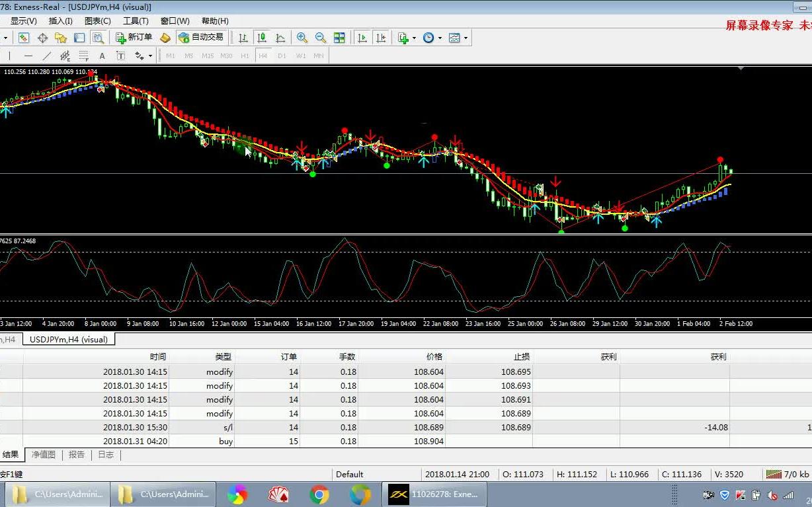The height and width of the screenshot is (507, 812).
Task: Switch chart to candlestick style
Action: 262,38
